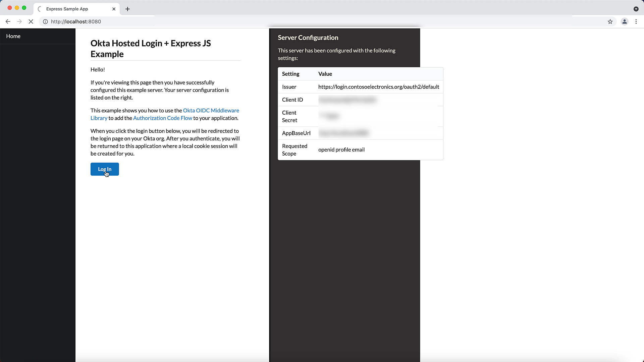Select the Express Sample App tab
Screen dimensions: 644x362
(67, 9)
